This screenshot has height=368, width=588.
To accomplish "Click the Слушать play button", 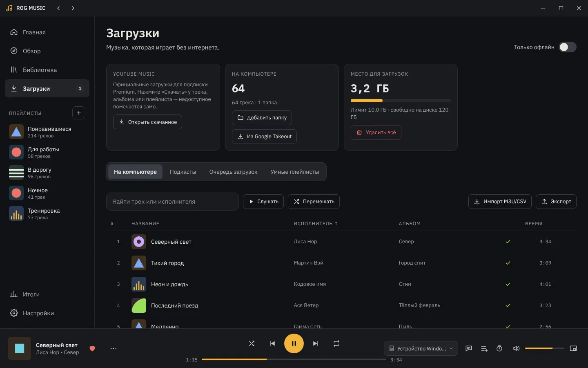I will tap(263, 202).
